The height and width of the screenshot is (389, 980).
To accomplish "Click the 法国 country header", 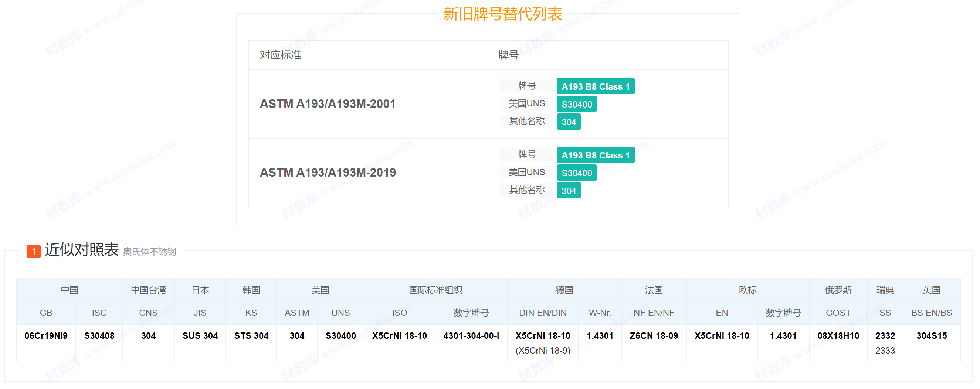I will [x=654, y=290].
